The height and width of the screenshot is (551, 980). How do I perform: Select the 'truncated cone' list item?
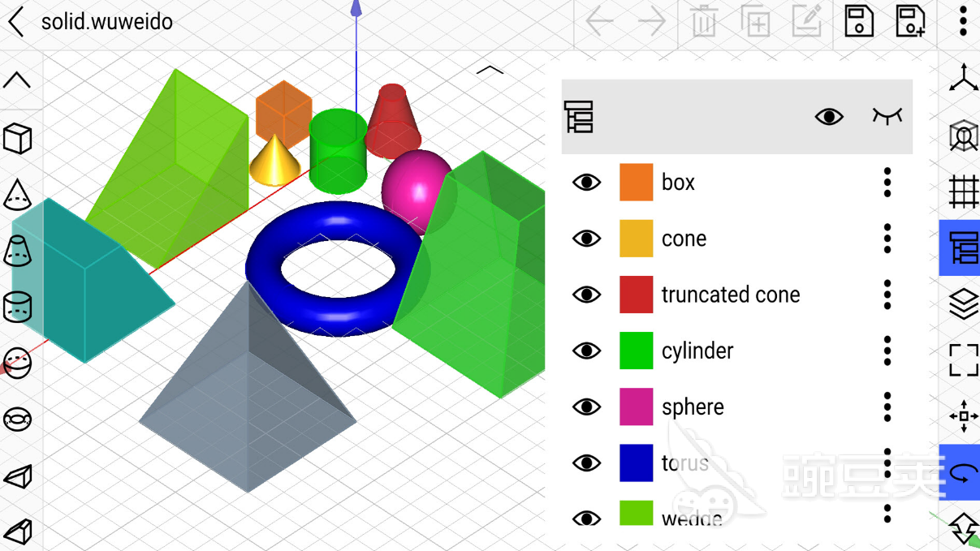coord(731,295)
